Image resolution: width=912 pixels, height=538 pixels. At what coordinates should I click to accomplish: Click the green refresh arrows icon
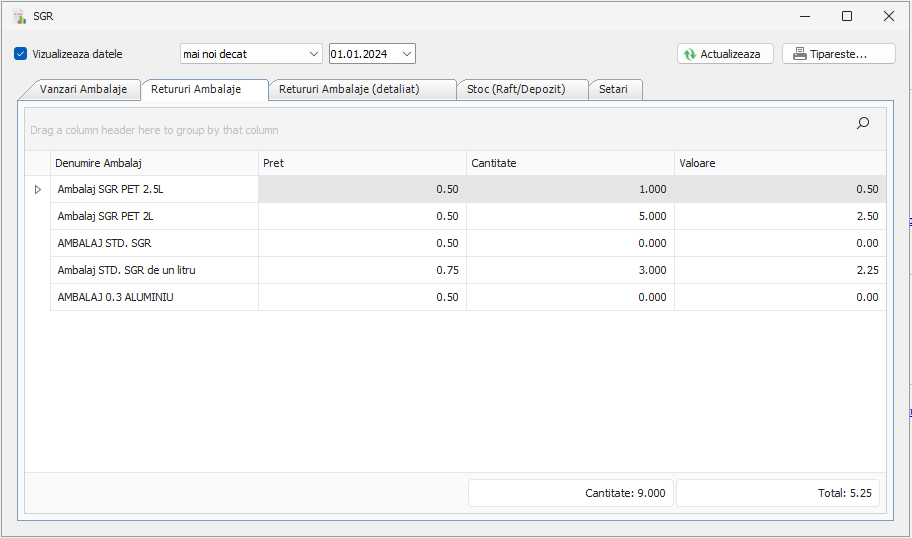(x=689, y=54)
